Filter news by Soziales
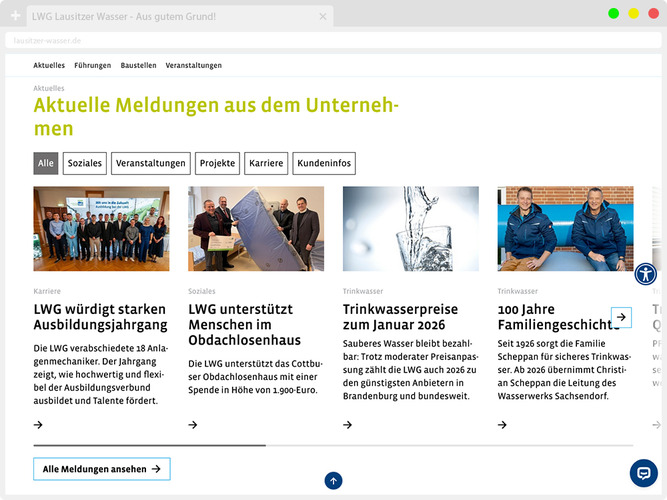This screenshot has width=667, height=500. tap(85, 163)
